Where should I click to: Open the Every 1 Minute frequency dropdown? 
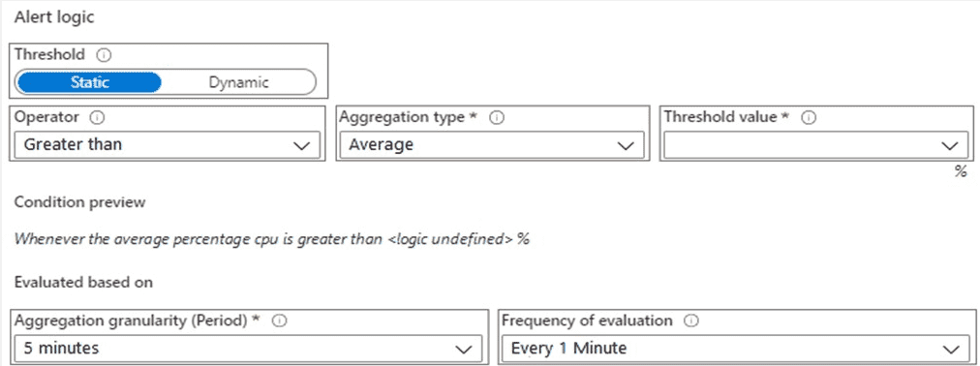(735, 348)
